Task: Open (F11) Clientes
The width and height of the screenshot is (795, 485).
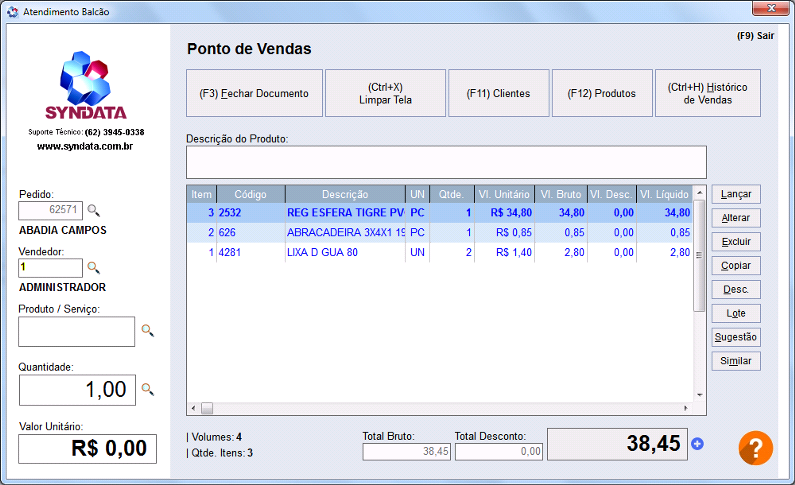Action: [x=498, y=93]
